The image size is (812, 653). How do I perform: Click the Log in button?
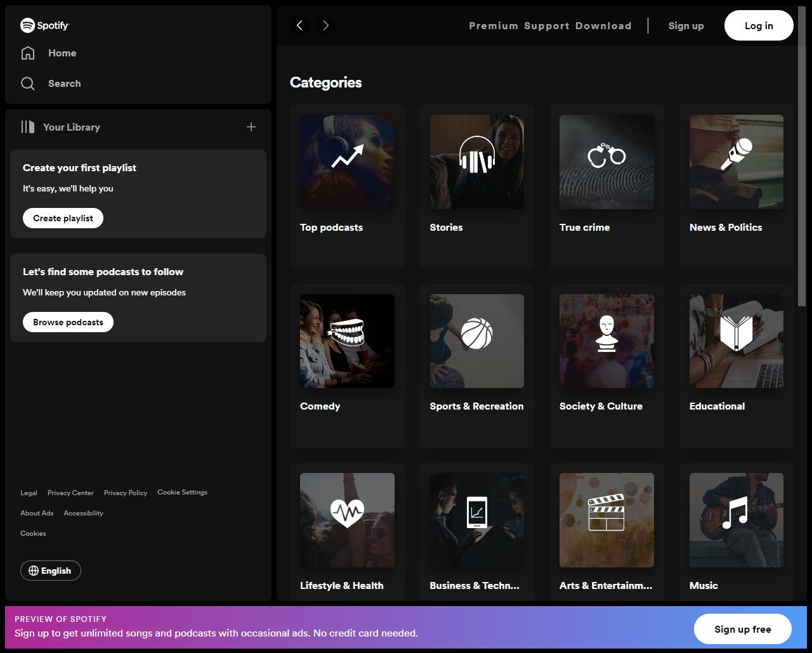click(759, 25)
